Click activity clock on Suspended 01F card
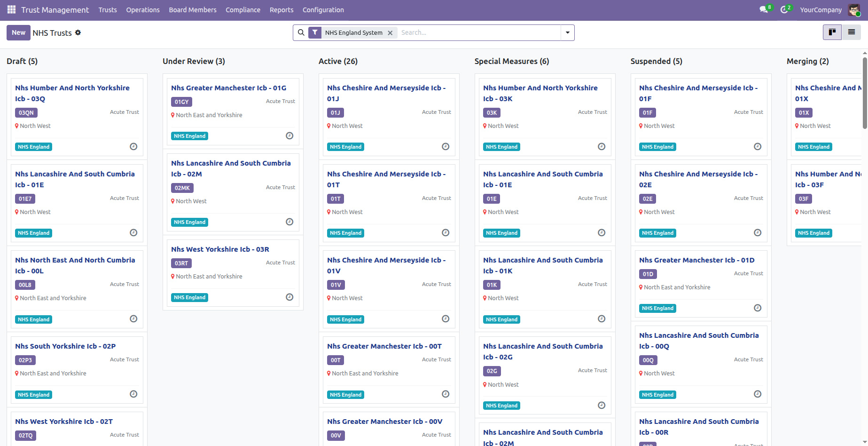Screen dimensions: 868x446 click(758, 147)
